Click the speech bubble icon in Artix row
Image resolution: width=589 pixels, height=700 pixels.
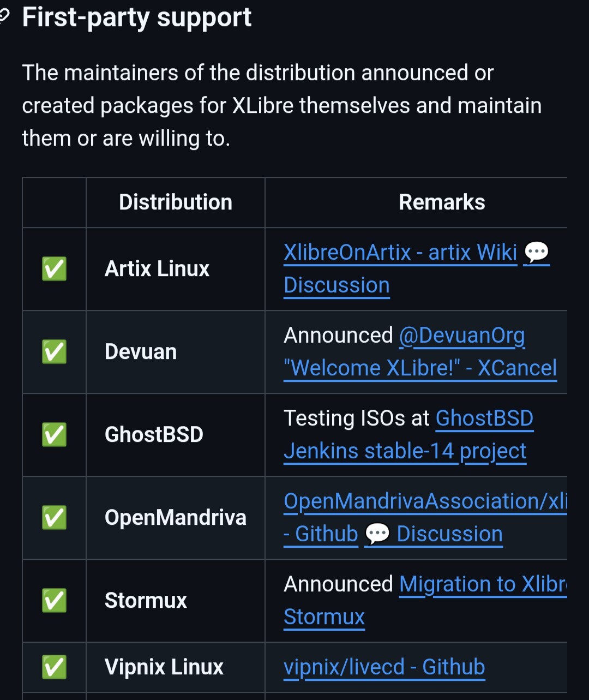coord(536,253)
